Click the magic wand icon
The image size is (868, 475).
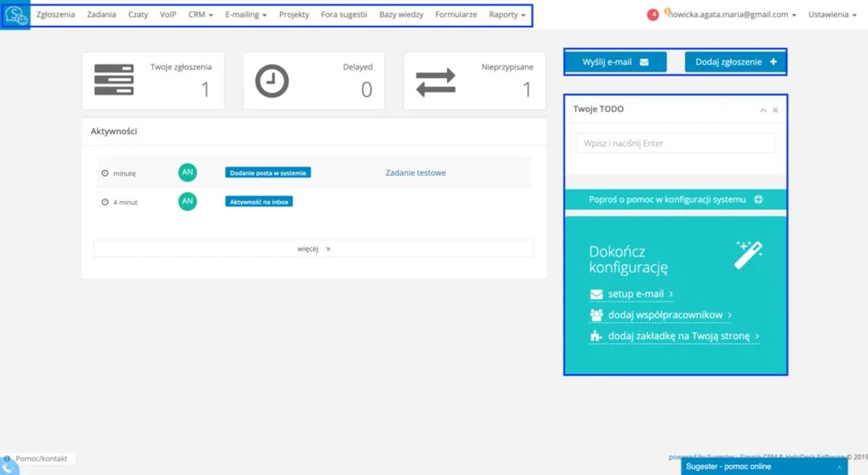point(749,254)
